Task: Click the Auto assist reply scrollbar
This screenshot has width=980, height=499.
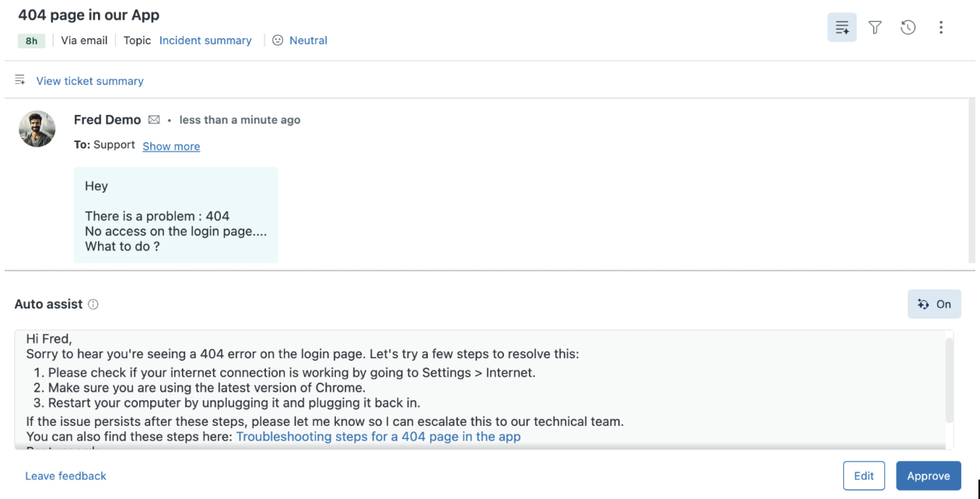Action: point(949,381)
